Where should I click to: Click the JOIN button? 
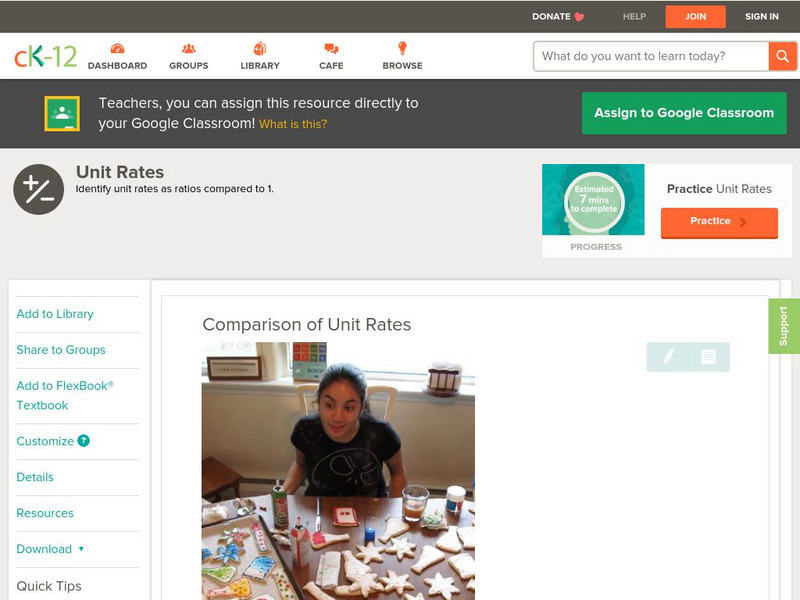tap(695, 17)
